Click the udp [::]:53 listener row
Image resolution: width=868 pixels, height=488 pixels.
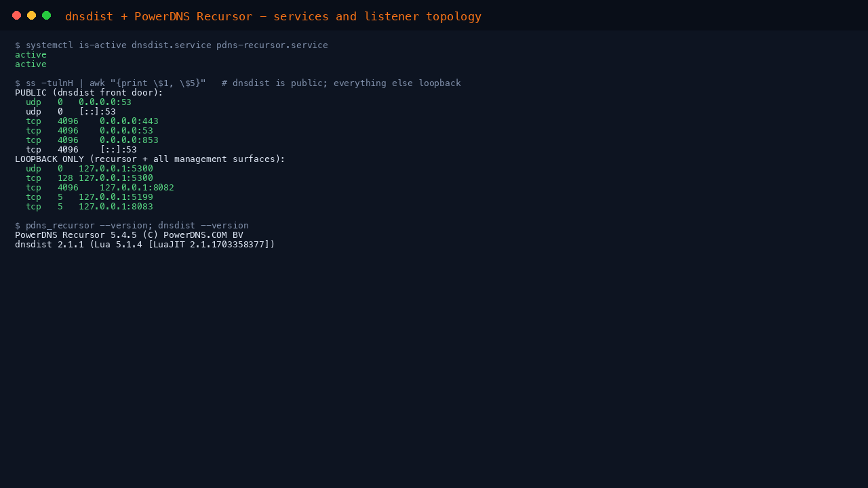[x=71, y=112]
